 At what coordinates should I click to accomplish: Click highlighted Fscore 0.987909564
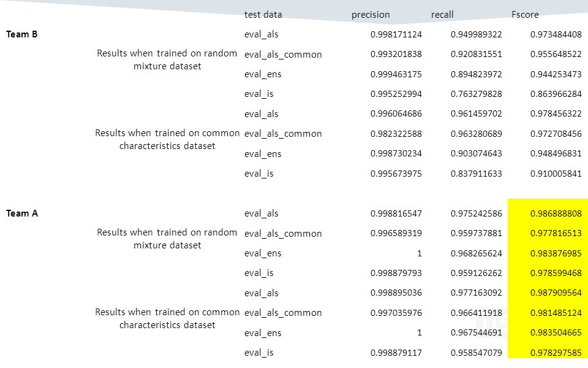click(556, 293)
